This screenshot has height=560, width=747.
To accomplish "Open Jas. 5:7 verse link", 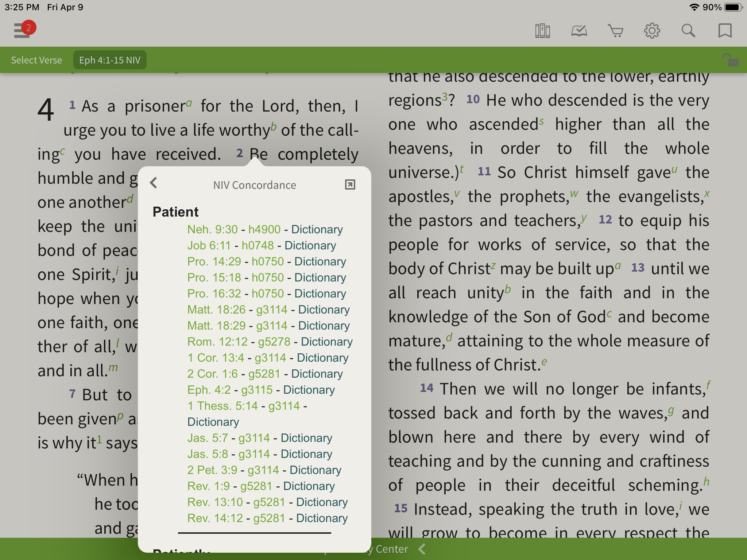I will click(x=208, y=438).
